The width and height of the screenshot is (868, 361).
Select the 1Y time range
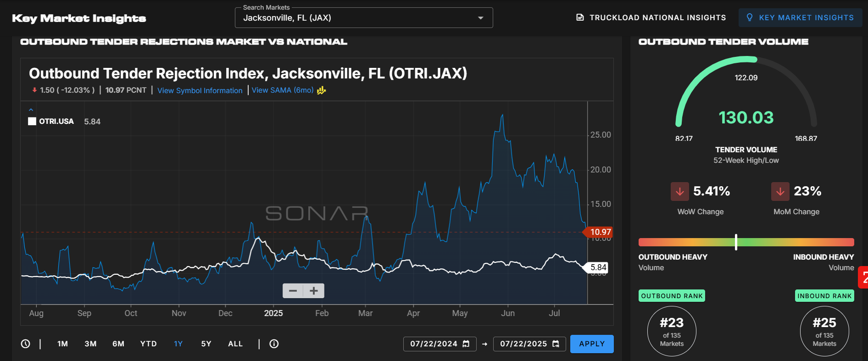pos(178,344)
